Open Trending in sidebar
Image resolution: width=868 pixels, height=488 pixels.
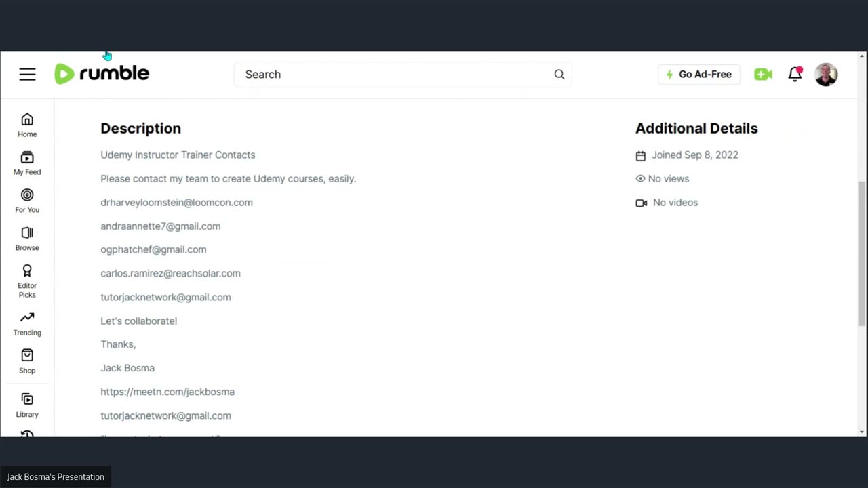click(x=27, y=324)
